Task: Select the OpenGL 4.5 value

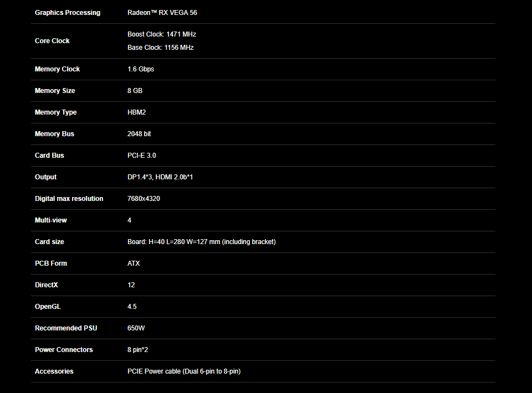Action: click(x=132, y=307)
